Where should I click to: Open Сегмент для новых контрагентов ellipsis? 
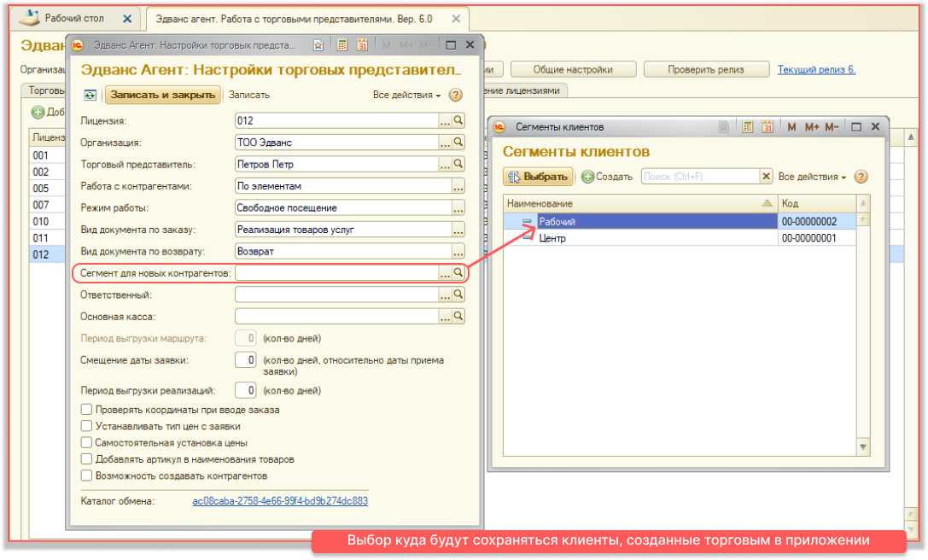[445, 273]
